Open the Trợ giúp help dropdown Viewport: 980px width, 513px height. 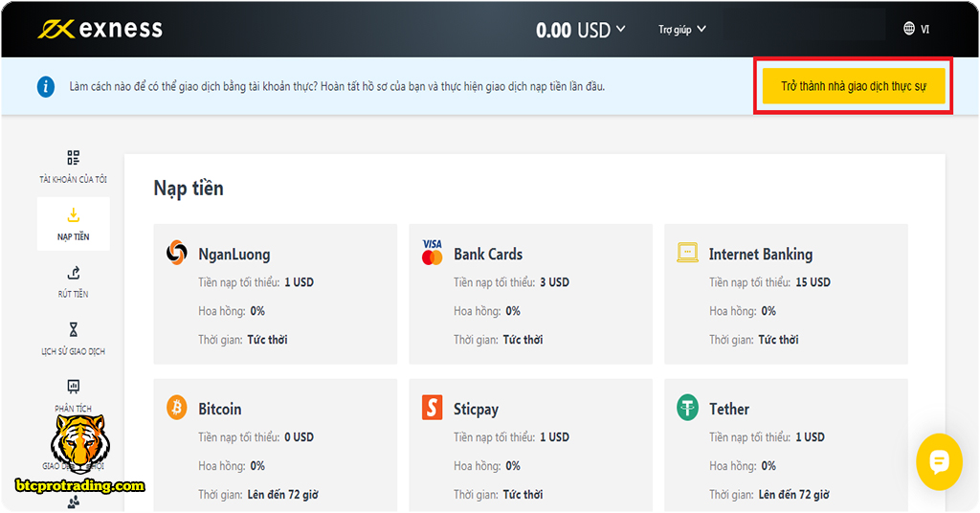[681, 30]
